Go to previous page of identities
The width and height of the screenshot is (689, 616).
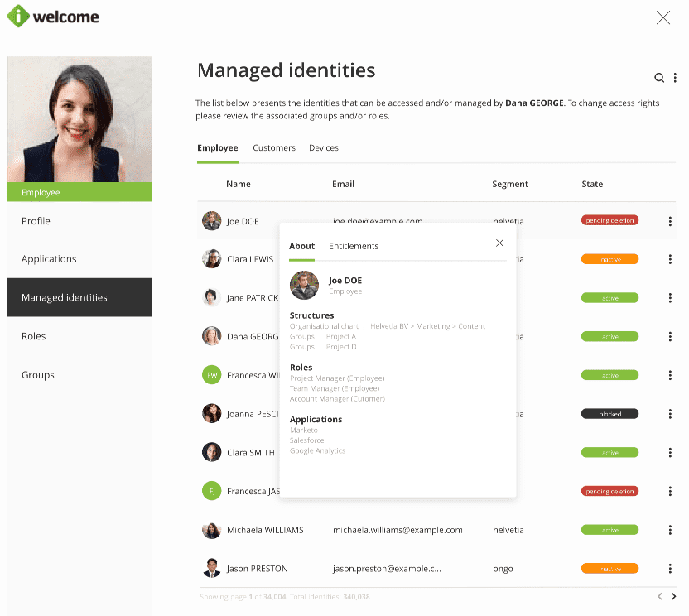659,596
